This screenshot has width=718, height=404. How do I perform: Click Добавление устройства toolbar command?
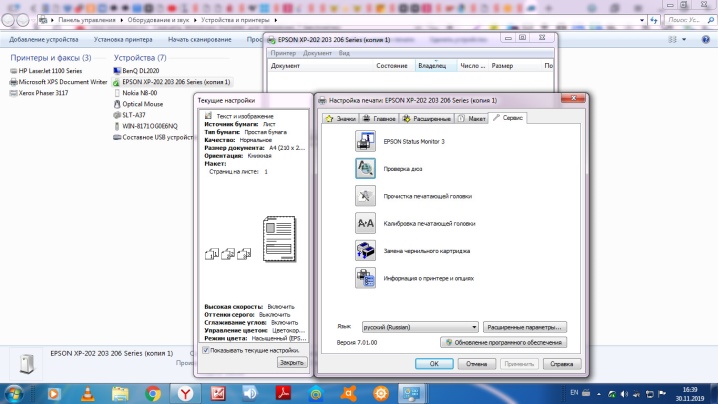44,39
